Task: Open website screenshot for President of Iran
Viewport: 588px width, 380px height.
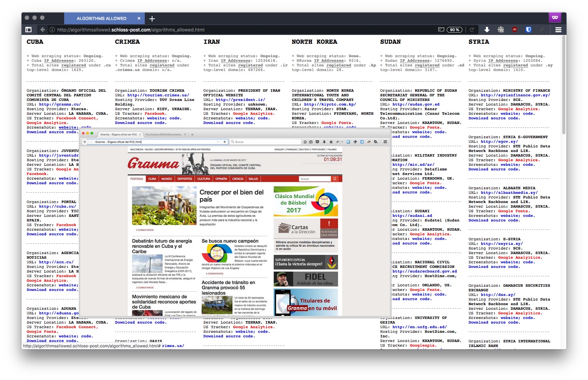Action: point(245,118)
